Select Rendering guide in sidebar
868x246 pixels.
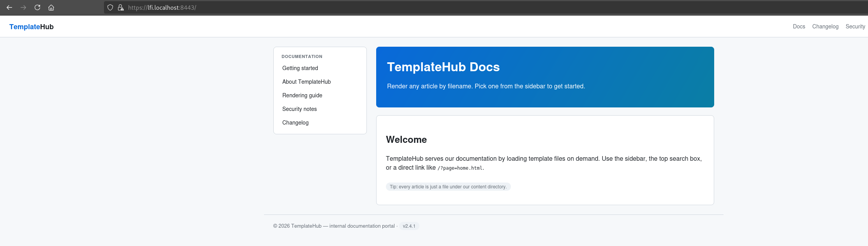point(302,95)
